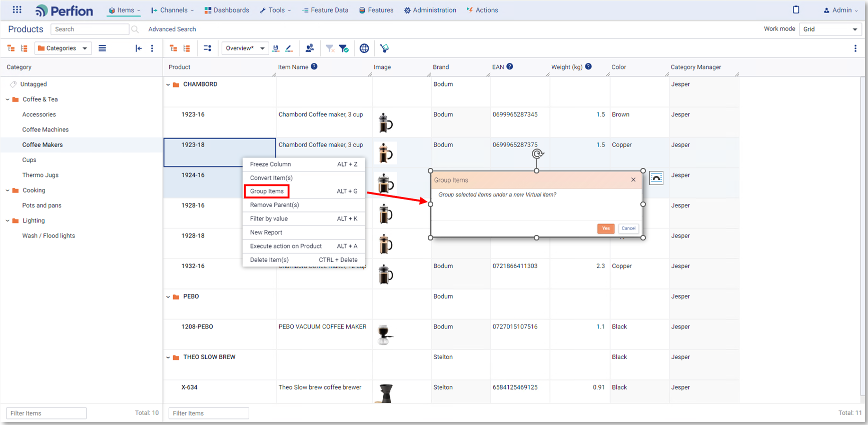Choose Execute action on Product
This screenshot has height=425, width=868.
pyautogui.click(x=304, y=246)
